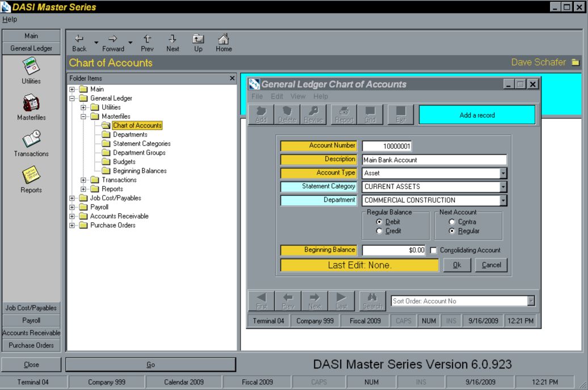Click the Ok button
The width and height of the screenshot is (588, 390).
pyautogui.click(x=457, y=265)
